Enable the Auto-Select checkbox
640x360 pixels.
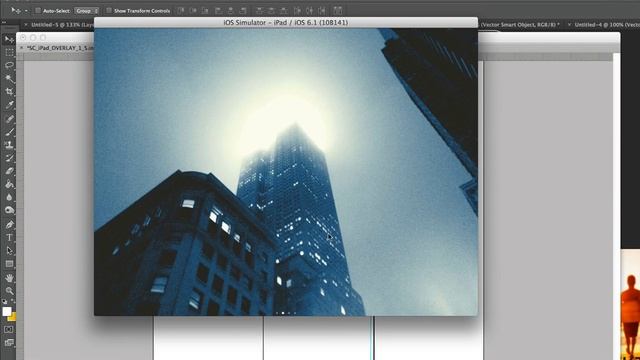(x=38, y=11)
